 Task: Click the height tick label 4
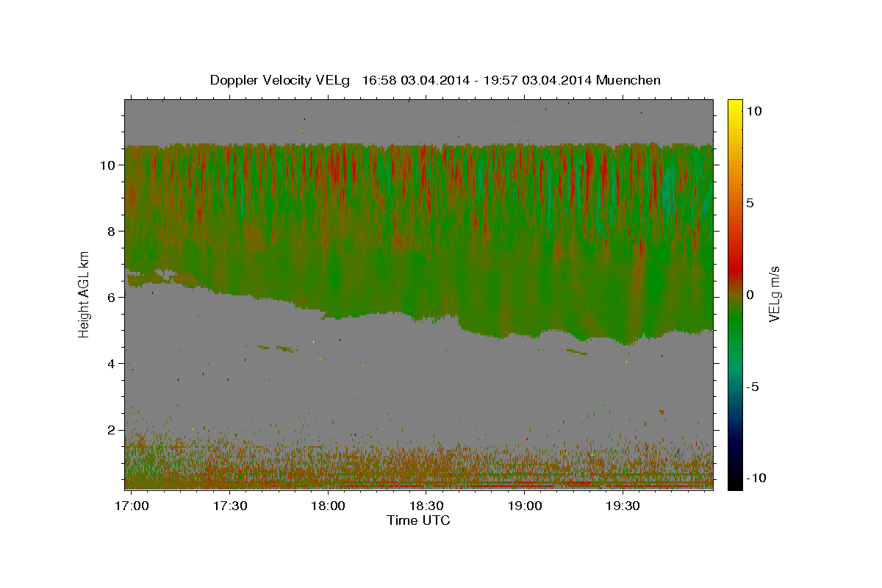pyautogui.click(x=112, y=364)
